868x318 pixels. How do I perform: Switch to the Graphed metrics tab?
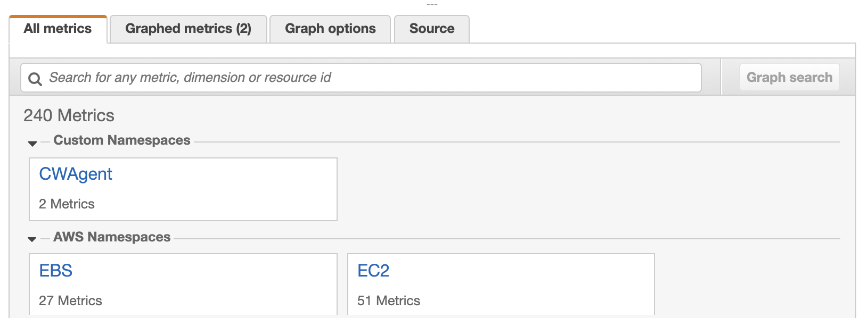click(x=188, y=29)
